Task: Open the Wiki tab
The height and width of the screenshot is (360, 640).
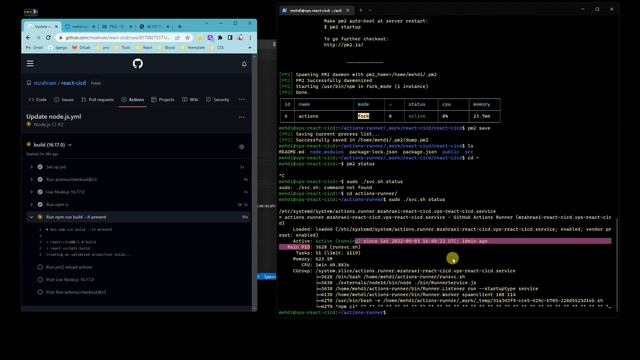Action: click(190, 100)
